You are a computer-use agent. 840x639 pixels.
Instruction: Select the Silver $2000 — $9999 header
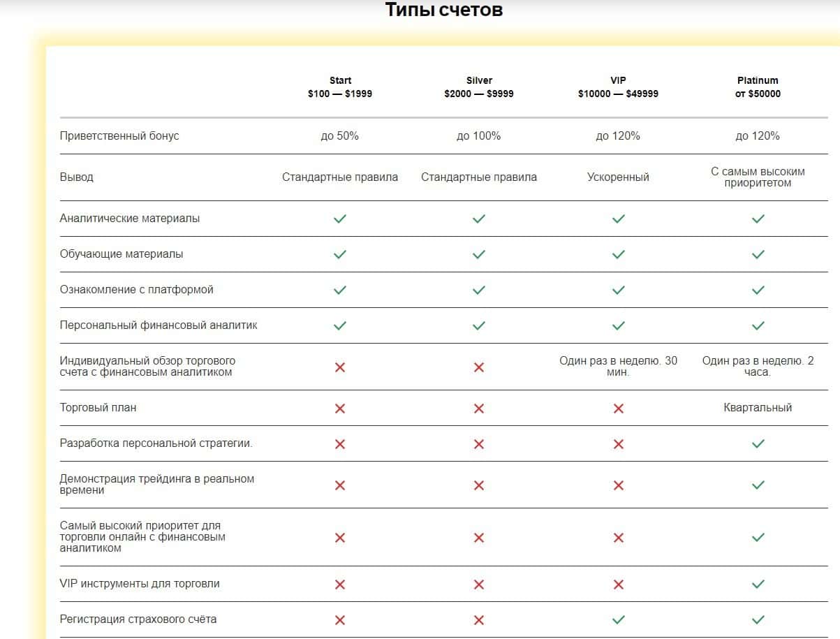479,87
